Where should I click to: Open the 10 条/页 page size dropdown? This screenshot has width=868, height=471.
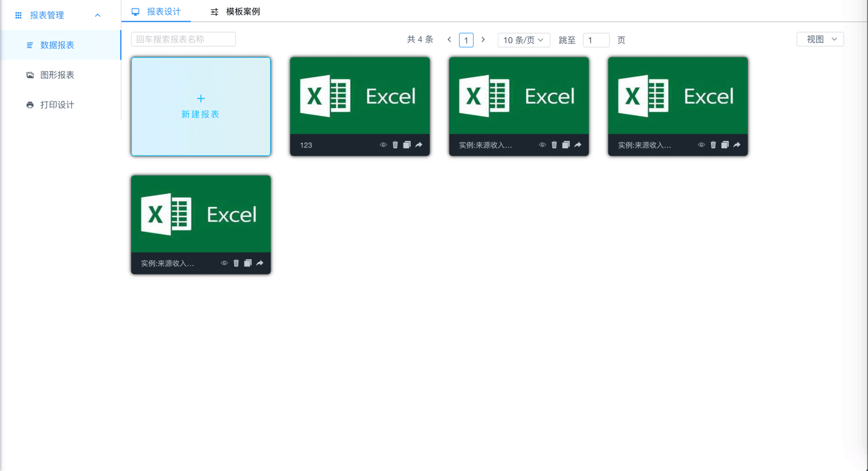tap(524, 40)
